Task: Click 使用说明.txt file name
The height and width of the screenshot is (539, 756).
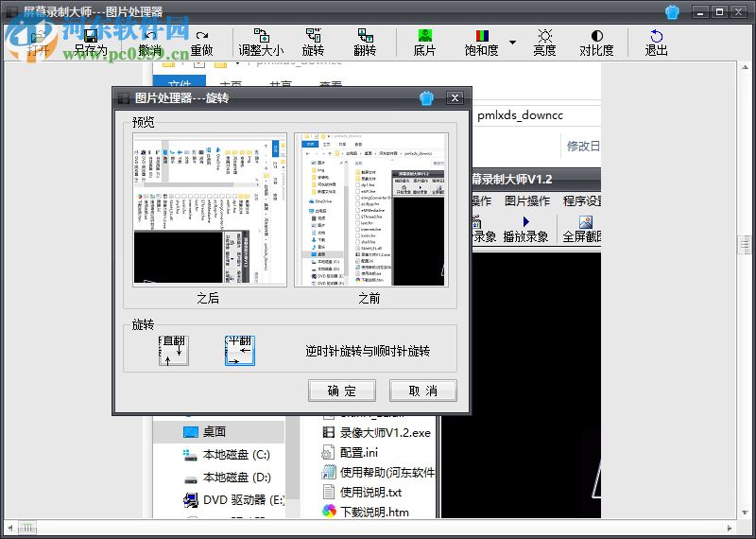Action: click(x=370, y=493)
